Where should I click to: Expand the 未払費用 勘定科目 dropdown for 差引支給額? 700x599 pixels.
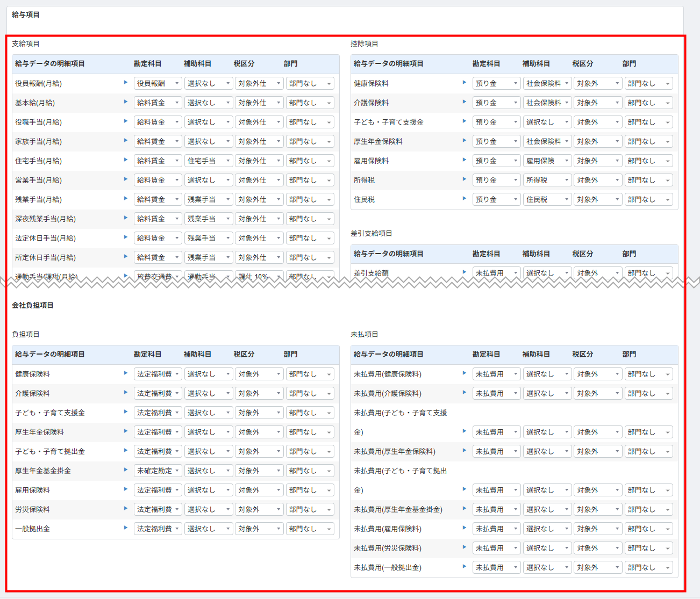tap(496, 273)
